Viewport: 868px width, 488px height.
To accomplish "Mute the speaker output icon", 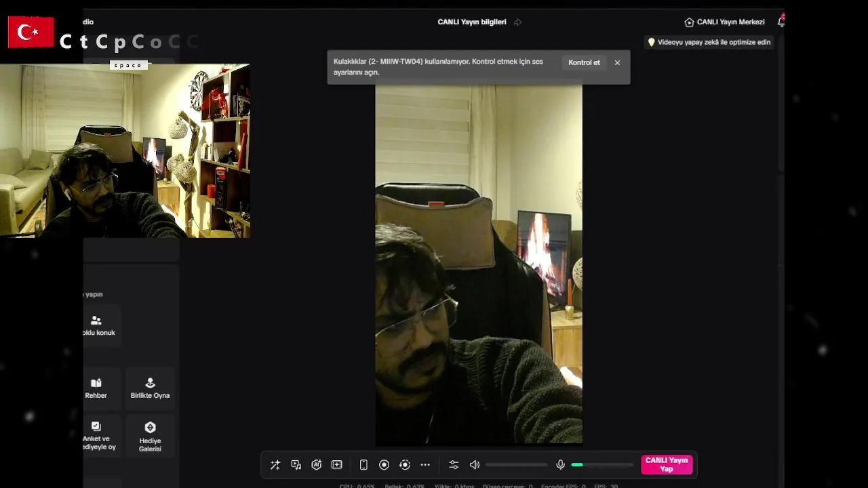I will [x=475, y=465].
